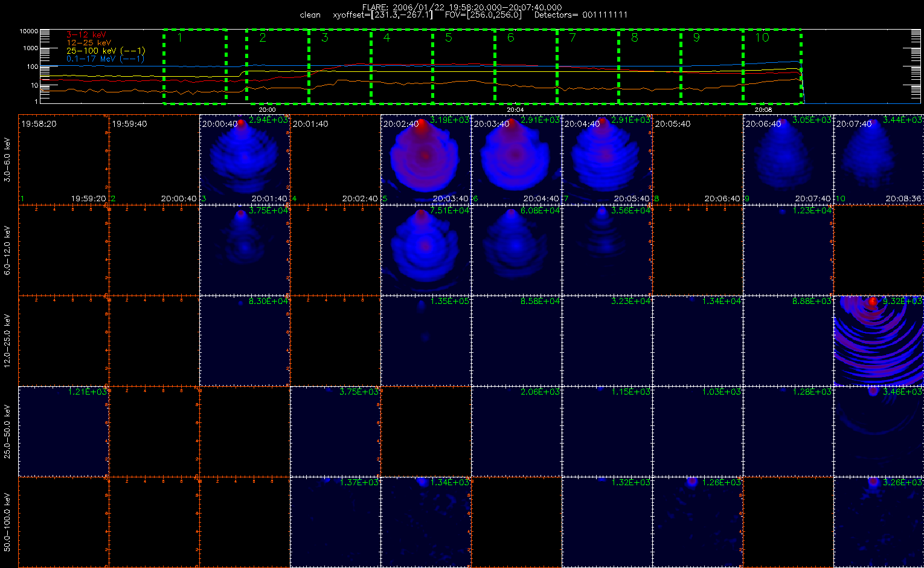Screen dimensions: 924x568
Task: Click the peak value '1.32E+03'
Action: click(x=631, y=482)
